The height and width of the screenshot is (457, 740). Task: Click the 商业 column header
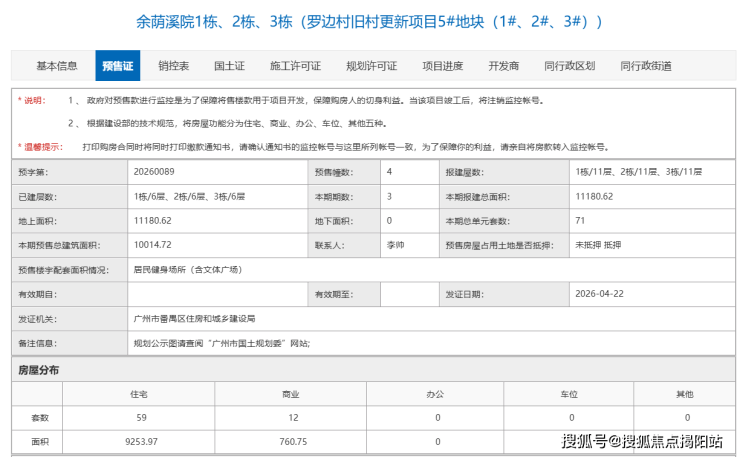(x=291, y=394)
